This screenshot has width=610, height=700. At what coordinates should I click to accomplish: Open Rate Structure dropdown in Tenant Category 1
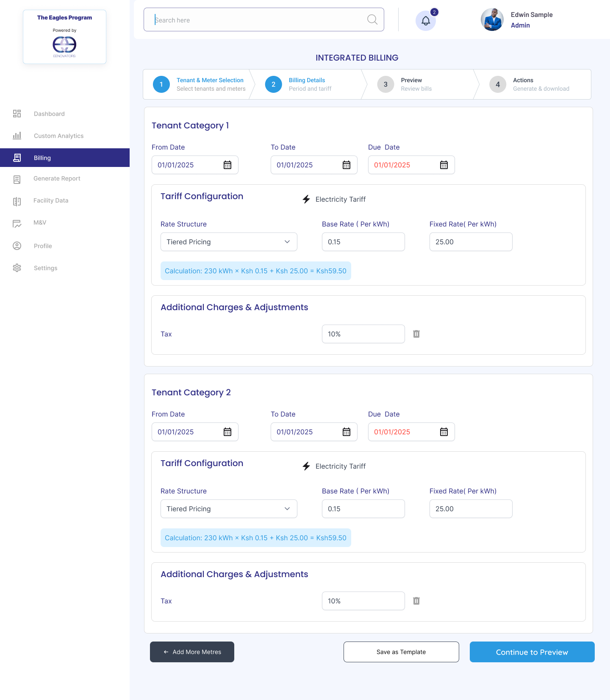click(x=229, y=242)
